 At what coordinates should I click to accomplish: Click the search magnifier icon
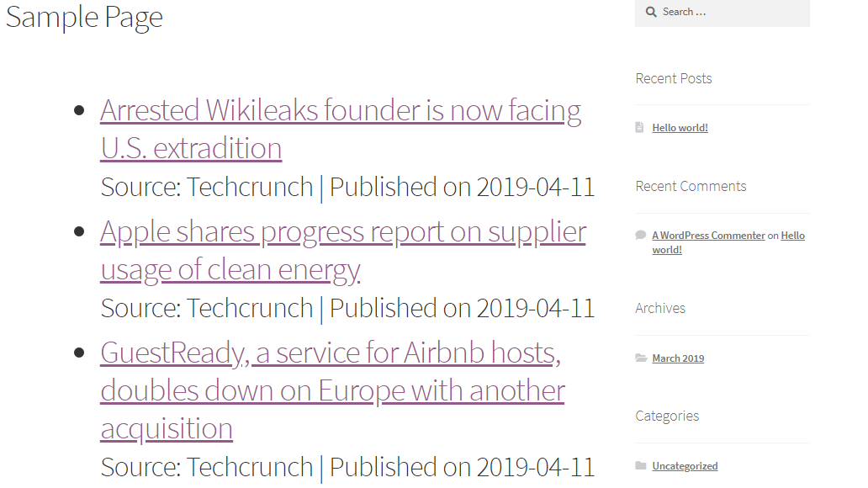pyautogui.click(x=651, y=12)
